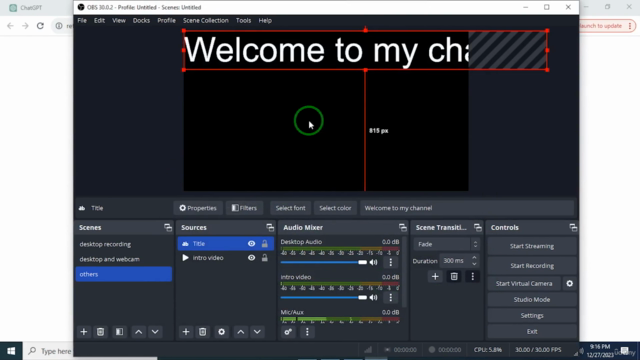This screenshot has height=360, width=640.
Task: Hide the Title source with eye icon
Action: click(251, 244)
